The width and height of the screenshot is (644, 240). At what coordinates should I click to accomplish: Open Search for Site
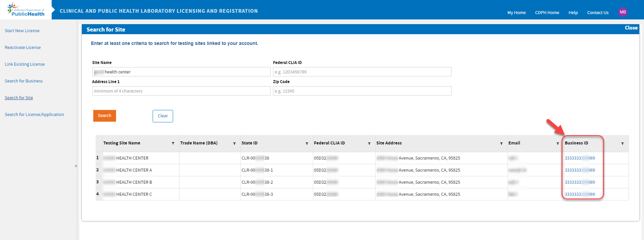(19, 98)
